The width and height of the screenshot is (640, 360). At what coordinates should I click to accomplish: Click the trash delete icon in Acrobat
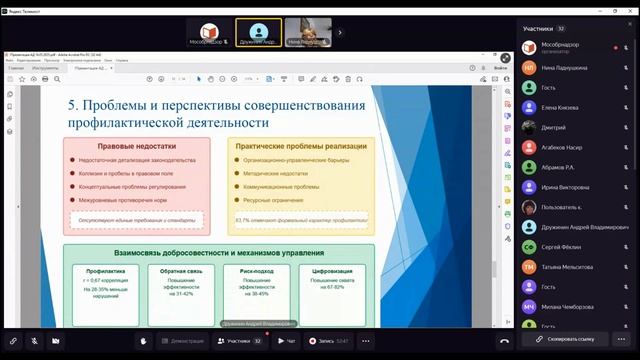click(x=348, y=79)
